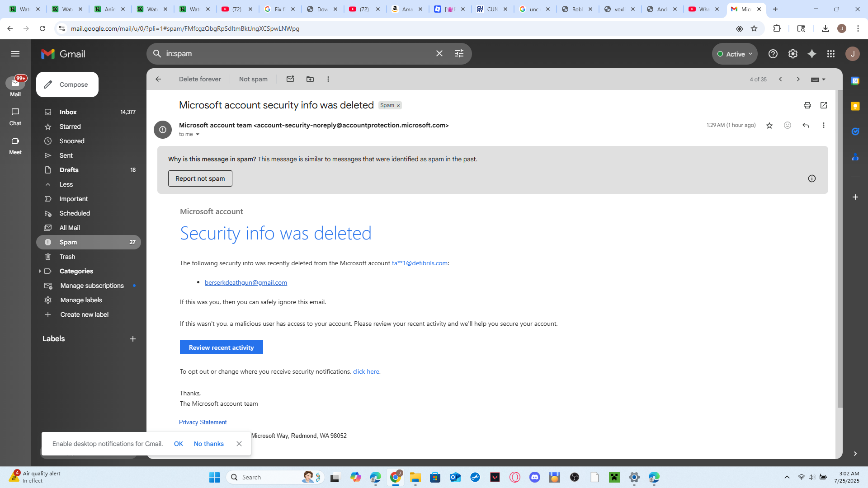Expand recipient details next to 'to me'

coord(198,134)
